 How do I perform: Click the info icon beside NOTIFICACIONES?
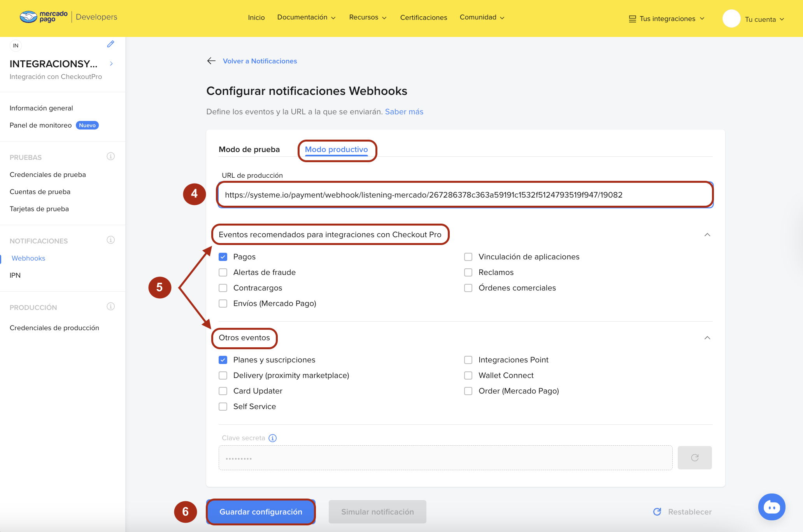(x=110, y=240)
